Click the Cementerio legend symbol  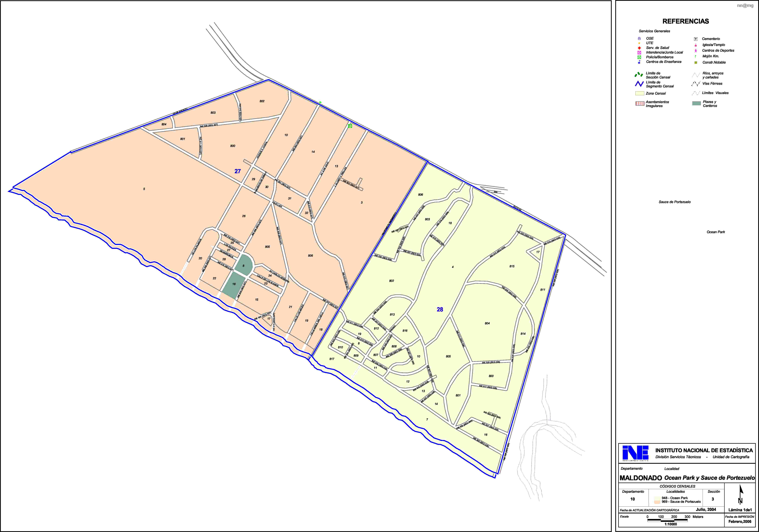coord(696,39)
